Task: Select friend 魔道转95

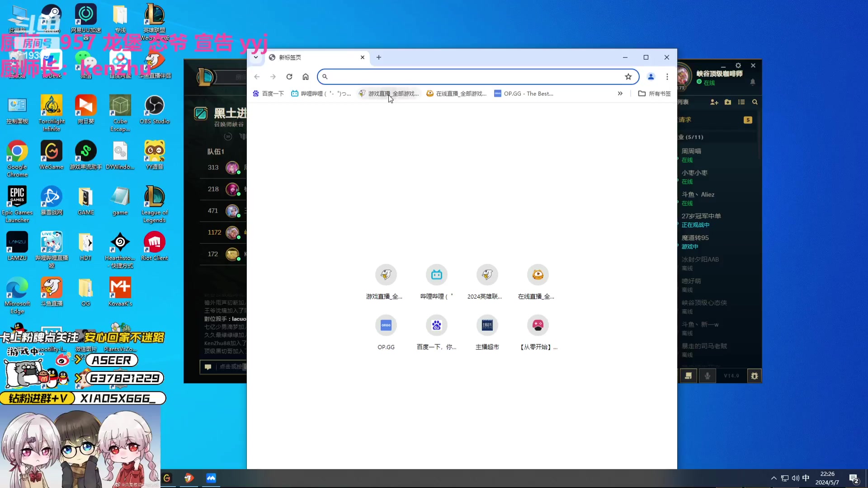Action: pyautogui.click(x=718, y=242)
